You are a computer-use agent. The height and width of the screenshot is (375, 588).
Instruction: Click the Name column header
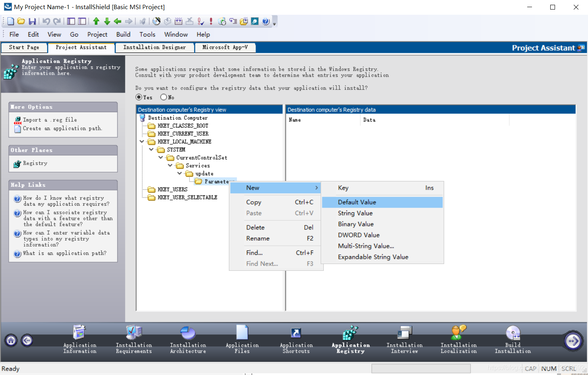(323, 120)
